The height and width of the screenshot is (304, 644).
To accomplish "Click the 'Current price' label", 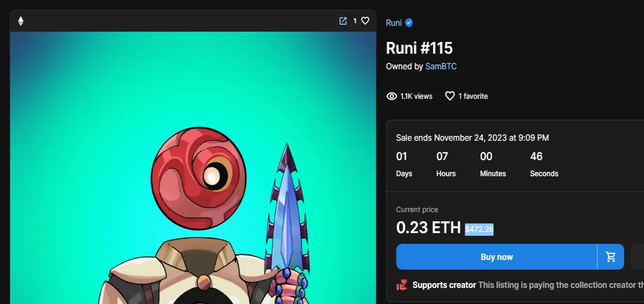I will click(417, 209).
